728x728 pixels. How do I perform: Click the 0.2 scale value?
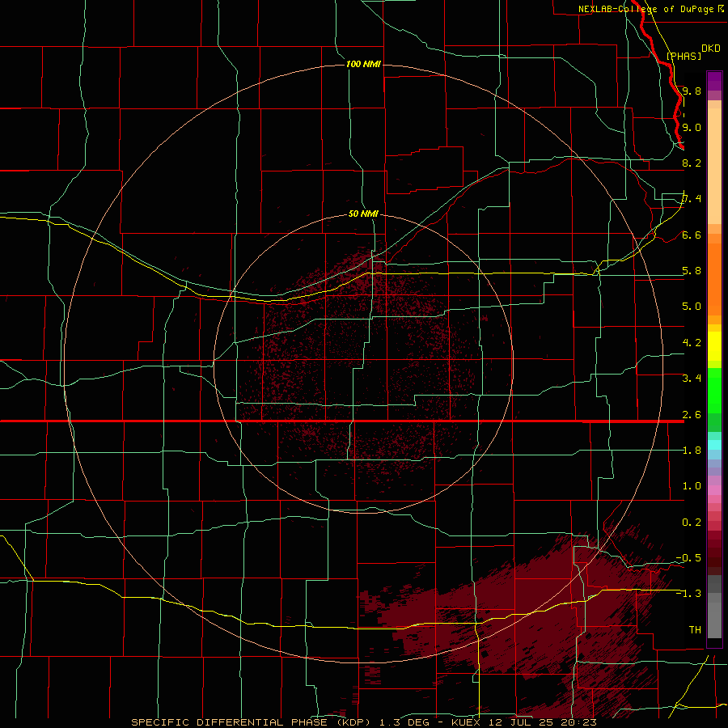(x=692, y=523)
